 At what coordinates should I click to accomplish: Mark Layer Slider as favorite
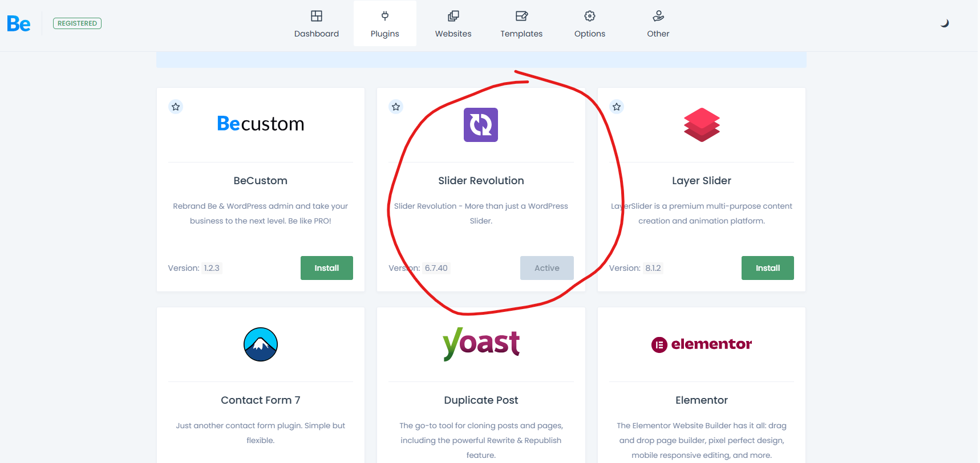click(x=617, y=107)
